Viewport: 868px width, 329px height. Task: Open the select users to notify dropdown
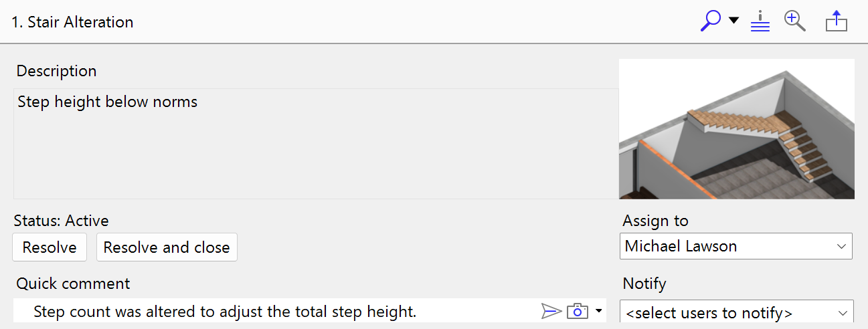pyautogui.click(x=736, y=312)
